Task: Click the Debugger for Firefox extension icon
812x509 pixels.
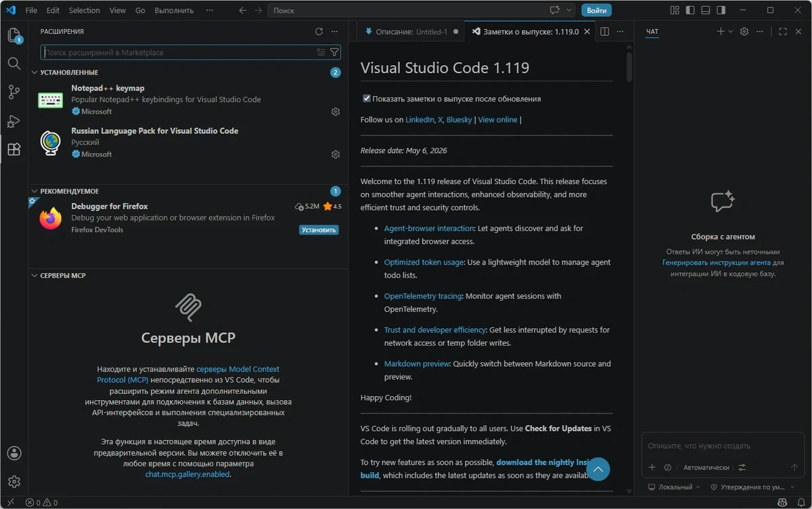Action: pyautogui.click(x=51, y=218)
